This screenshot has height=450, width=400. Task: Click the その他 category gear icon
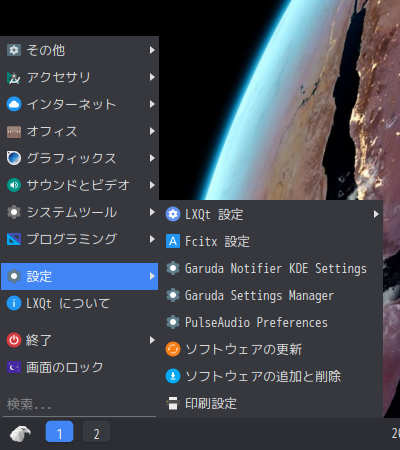(x=14, y=50)
